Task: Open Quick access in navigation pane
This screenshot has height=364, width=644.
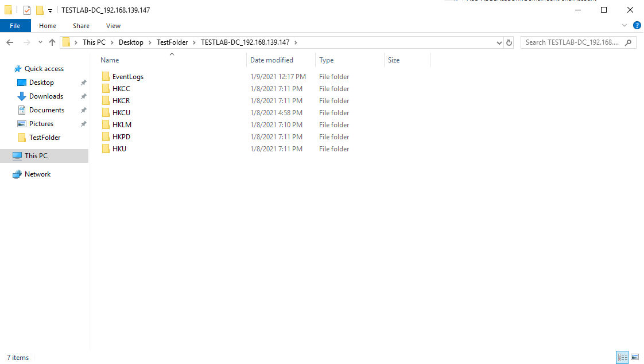Action: (44, 69)
